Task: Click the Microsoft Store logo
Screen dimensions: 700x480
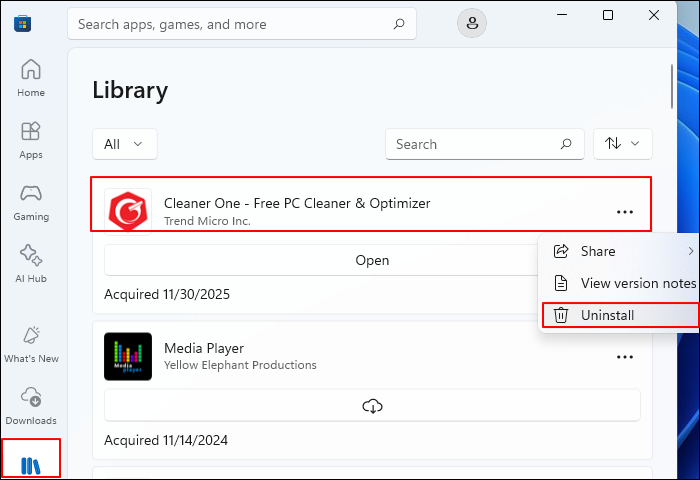Action: pos(22,24)
